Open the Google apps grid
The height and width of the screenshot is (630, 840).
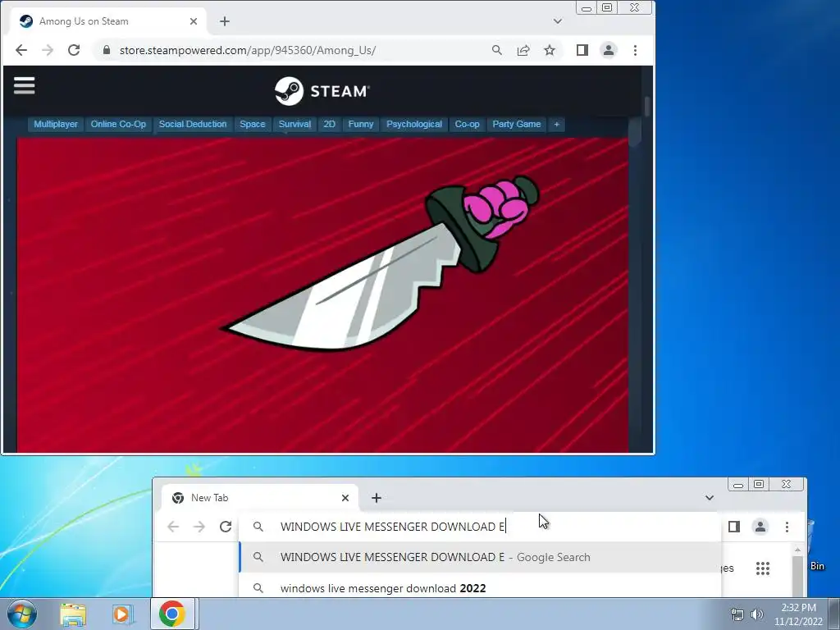tap(763, 568)
